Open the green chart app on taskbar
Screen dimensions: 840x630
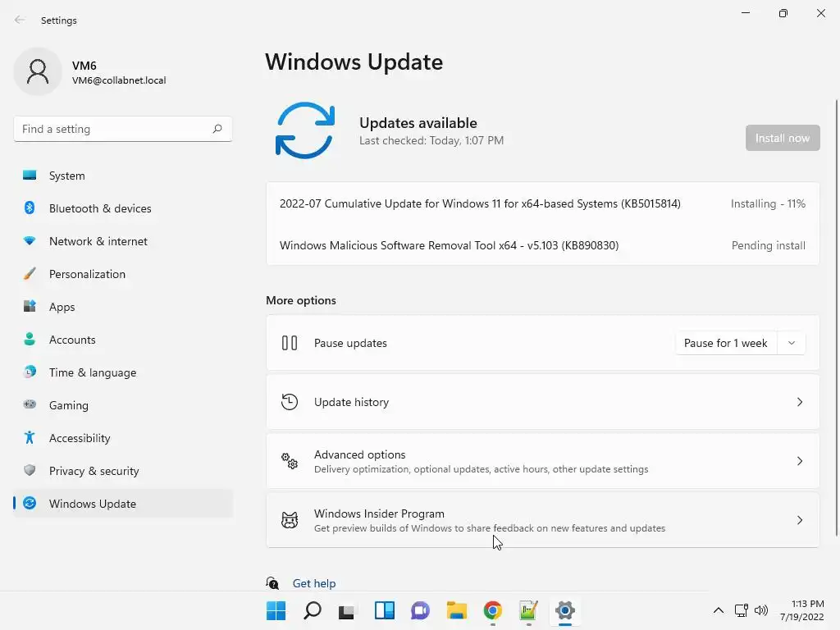click(528, 610)
